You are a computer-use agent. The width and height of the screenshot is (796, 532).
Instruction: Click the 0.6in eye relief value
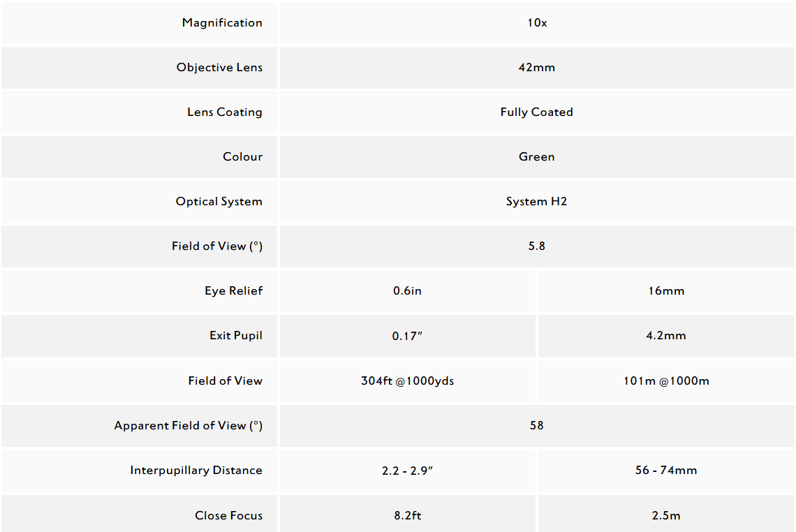407,291
